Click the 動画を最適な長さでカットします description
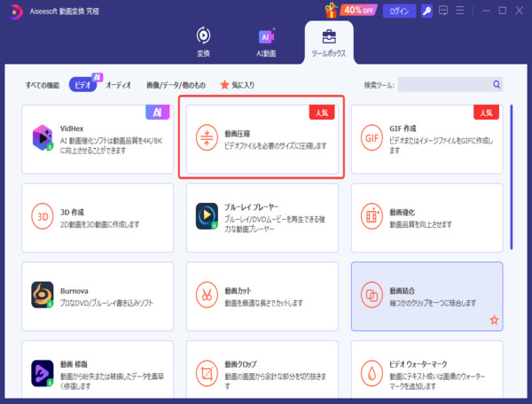The height and width of the screenshot is (404, 532). [x=263, y=303]
